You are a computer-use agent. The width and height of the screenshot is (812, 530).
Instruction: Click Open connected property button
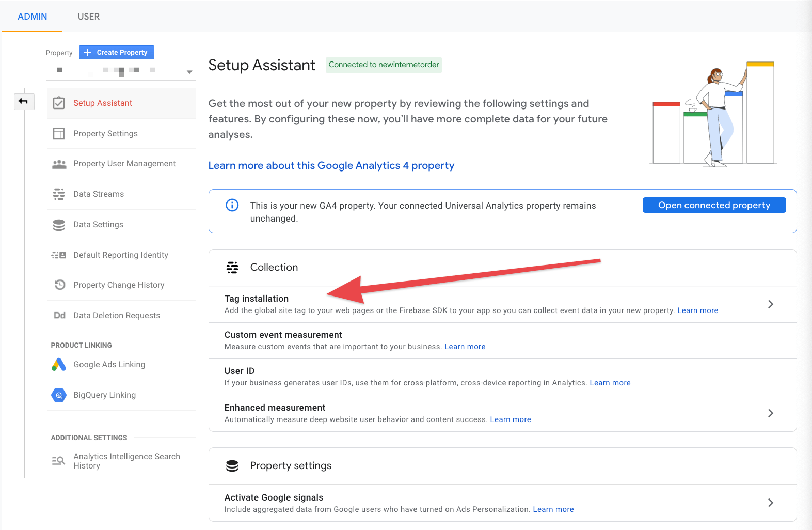(x=714, y=205)
